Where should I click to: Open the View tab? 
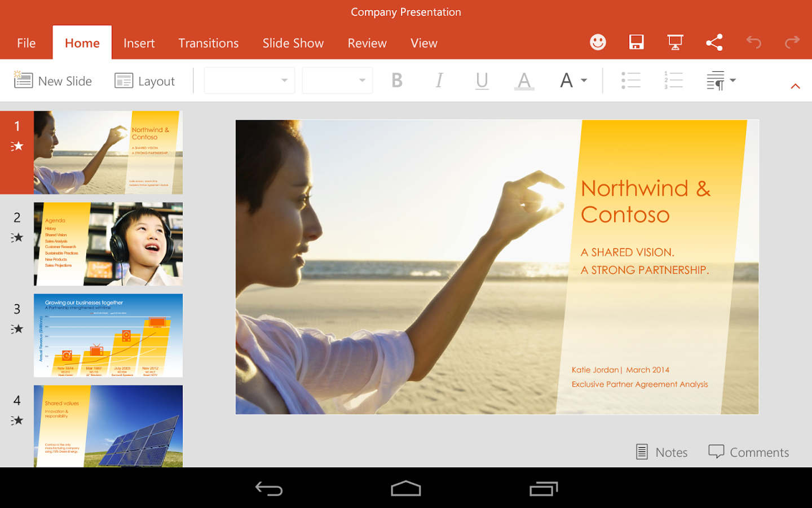coord(423,43)
